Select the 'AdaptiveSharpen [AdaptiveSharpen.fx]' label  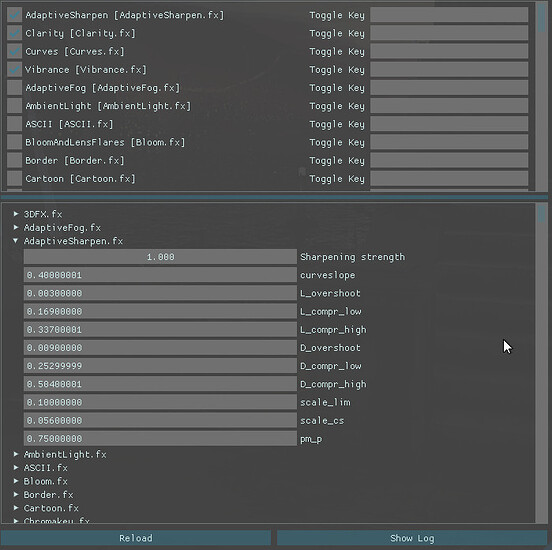click(125, 15)
